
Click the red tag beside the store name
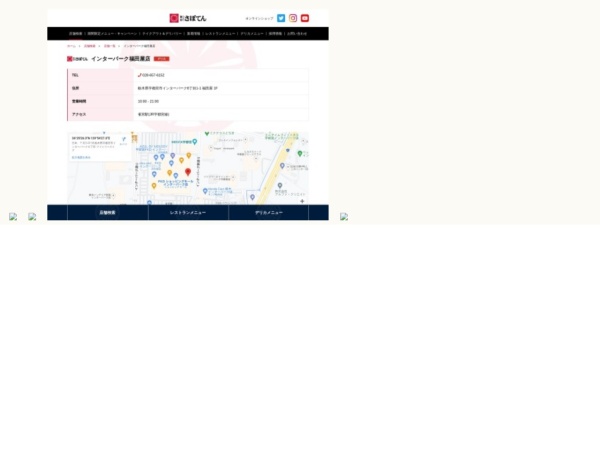pyautogui.click(x=161, y=59)
